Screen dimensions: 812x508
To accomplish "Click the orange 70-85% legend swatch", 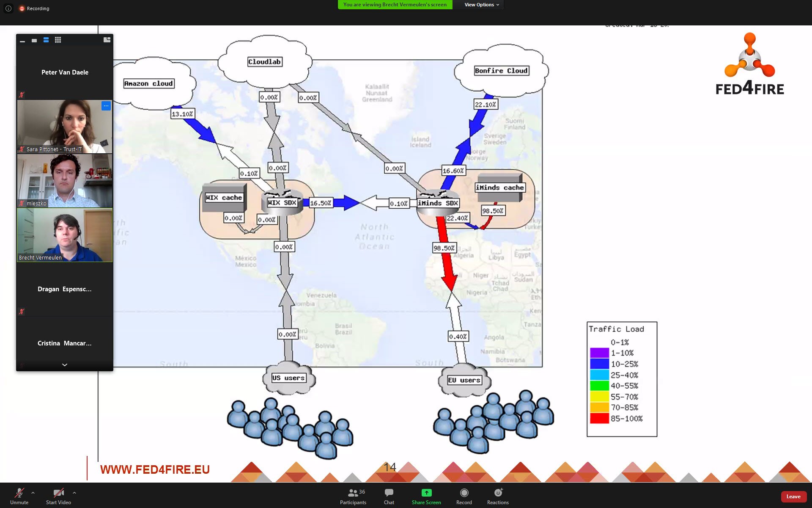I will tap(599, 407).
